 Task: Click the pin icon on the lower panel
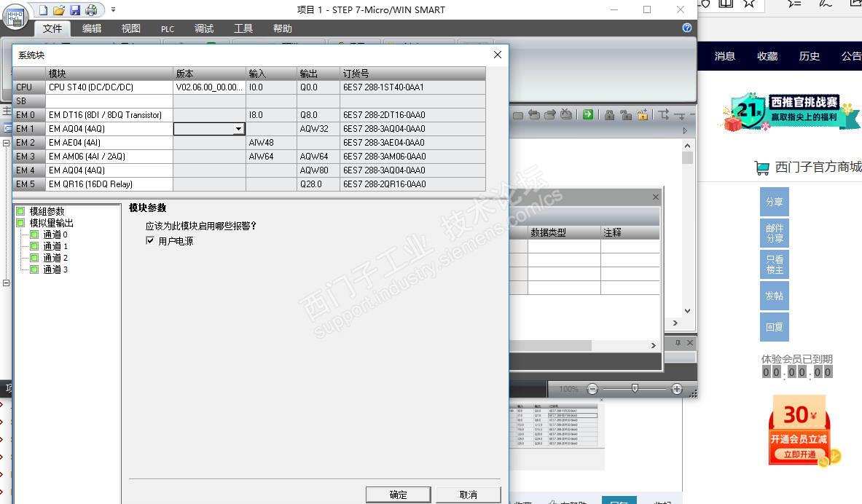pos(678,342)
